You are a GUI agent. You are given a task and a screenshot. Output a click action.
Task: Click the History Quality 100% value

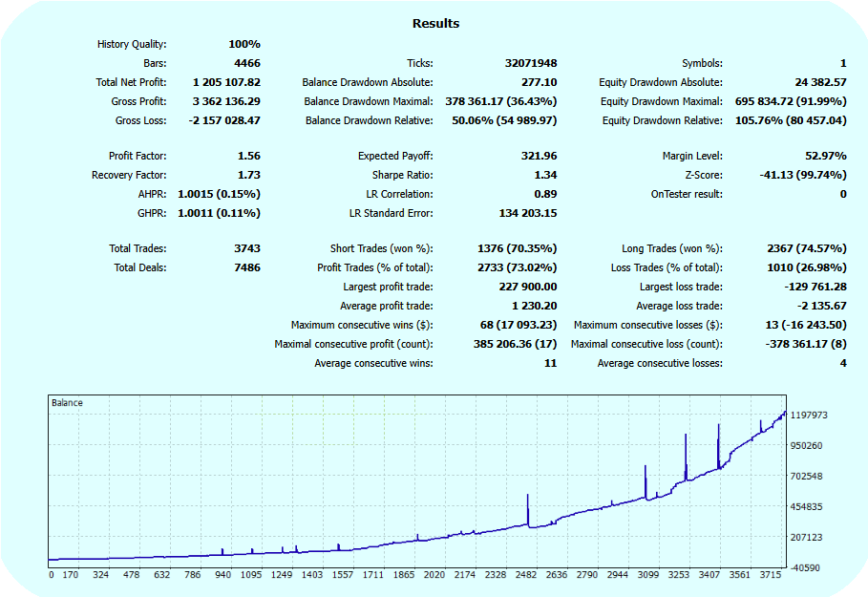tap(244, 44)
